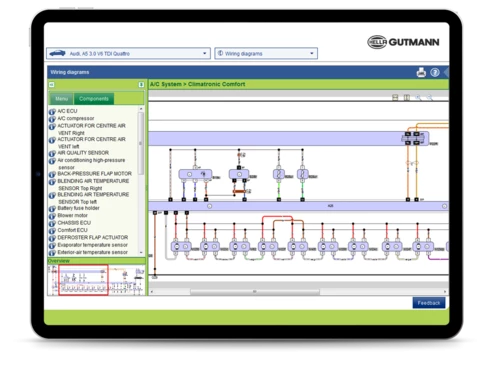Click the info icon beside Blower motor
The width and height of the screenshot is (492, 370).
(52, 216)
